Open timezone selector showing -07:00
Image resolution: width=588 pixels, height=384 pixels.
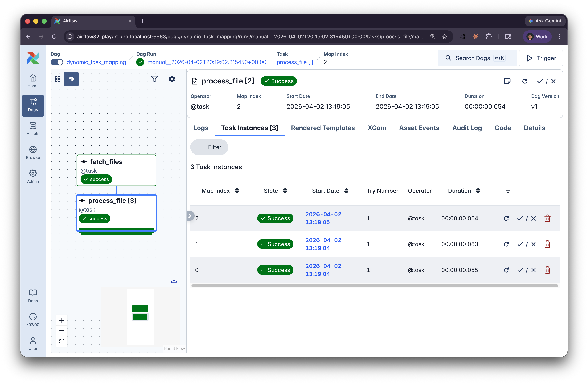(33, 320)
